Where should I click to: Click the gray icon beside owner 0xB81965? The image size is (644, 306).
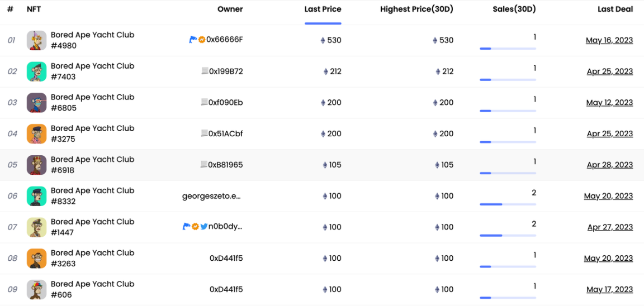point(204,165)
